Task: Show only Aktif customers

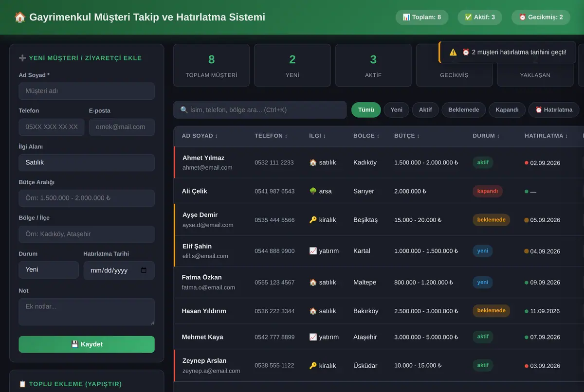Action: pyautogui.click(x=425, y=109)
